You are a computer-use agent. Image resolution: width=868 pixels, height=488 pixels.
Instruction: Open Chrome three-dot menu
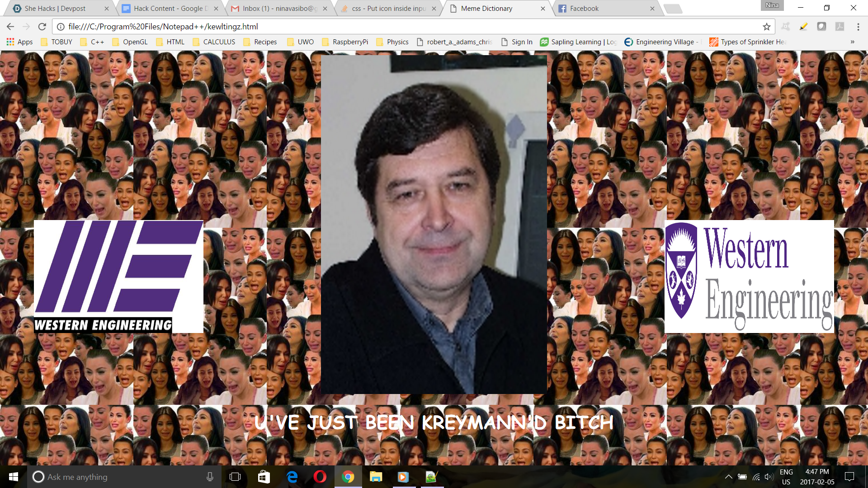858,27
